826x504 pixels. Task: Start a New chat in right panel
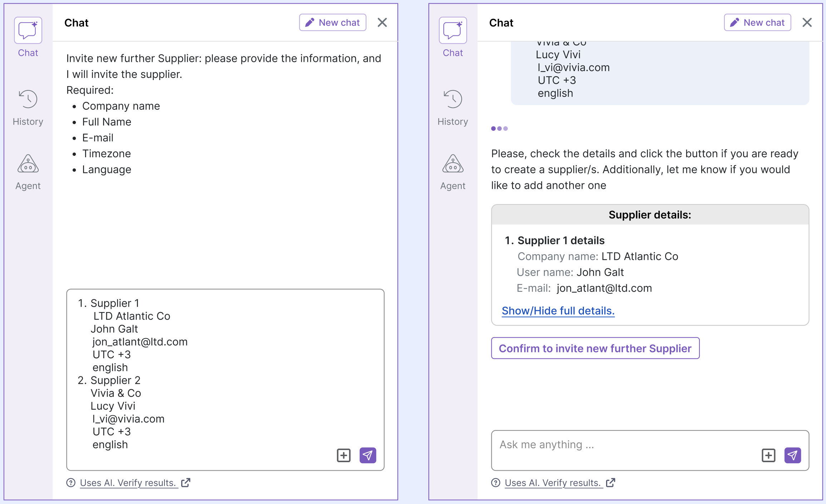click(x=757, y=23)
